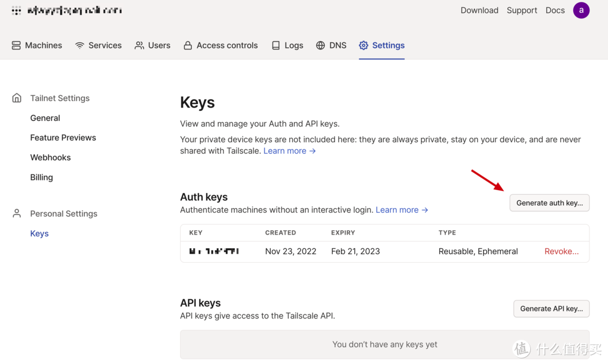The image size is (608, 364).
Task: Click the Services wifi icon
Action: 79,46
